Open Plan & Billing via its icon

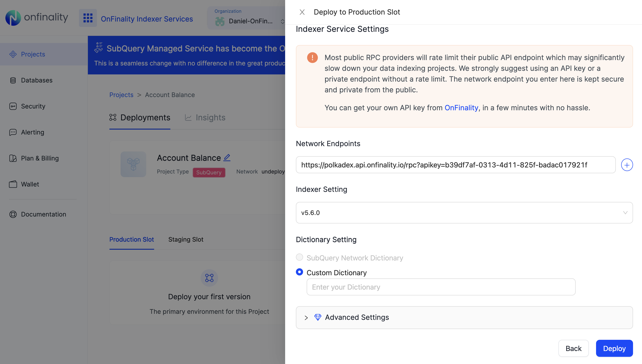[13, 158]
